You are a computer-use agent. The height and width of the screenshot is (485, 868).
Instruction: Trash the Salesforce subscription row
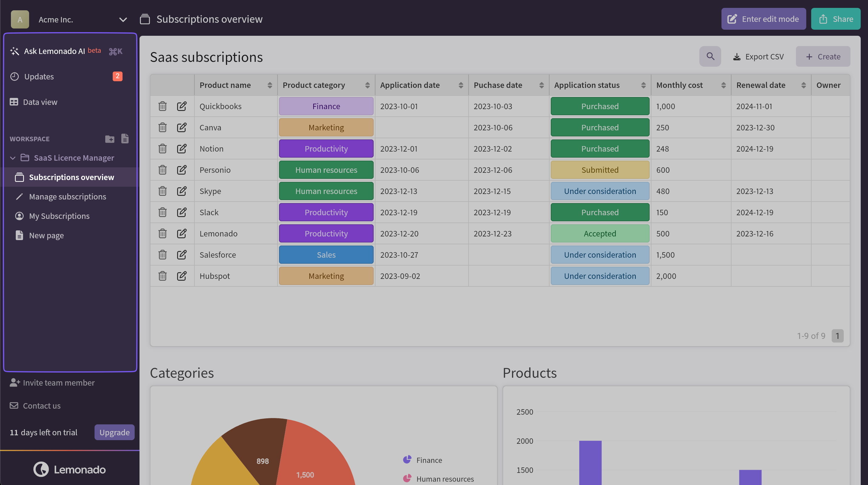[163, 255]
